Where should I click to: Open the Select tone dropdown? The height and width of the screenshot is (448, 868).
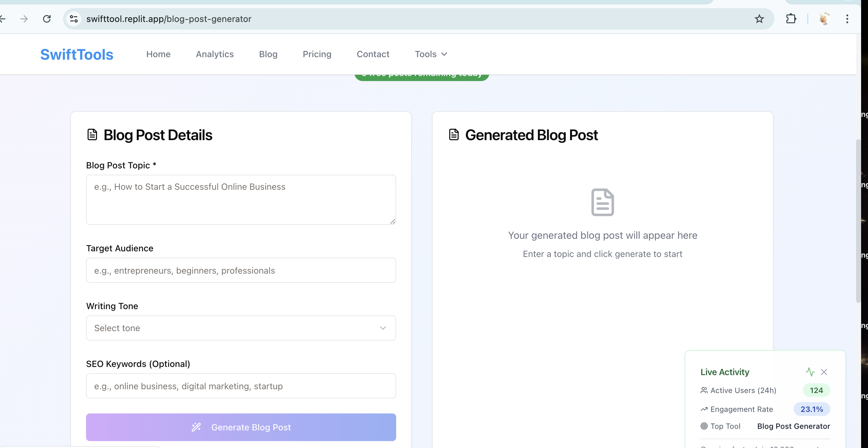(x=241, y=328)
